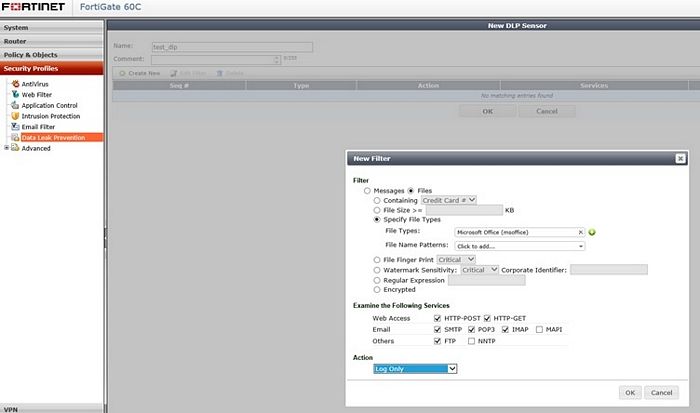Remove Microsoft Office file type entry

[x=580, y=232]
